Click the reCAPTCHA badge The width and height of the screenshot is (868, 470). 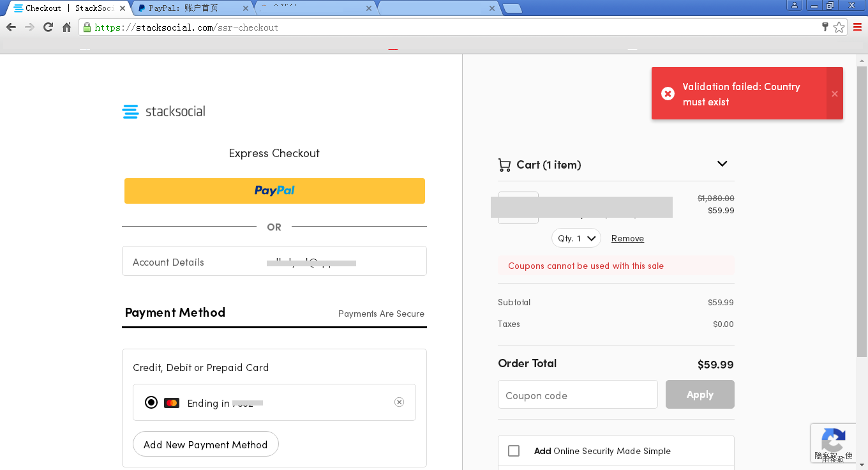834,443
